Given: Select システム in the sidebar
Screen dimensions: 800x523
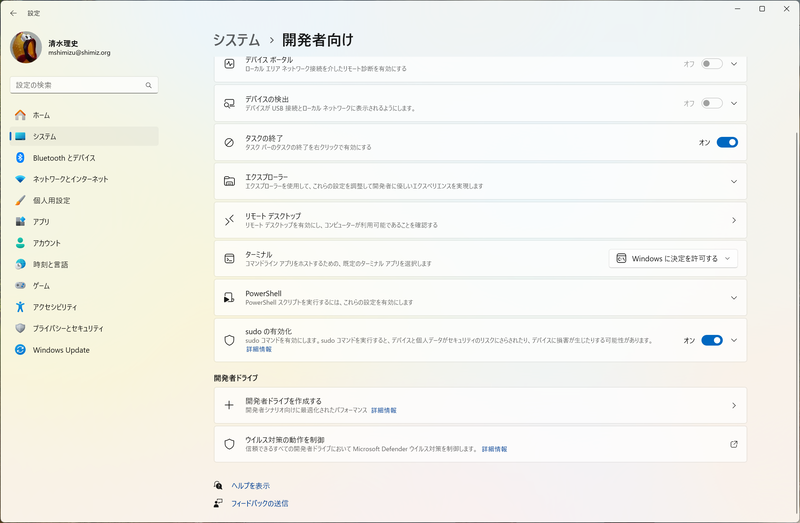Looking at the screenshot, I should [x=84, y=137].
